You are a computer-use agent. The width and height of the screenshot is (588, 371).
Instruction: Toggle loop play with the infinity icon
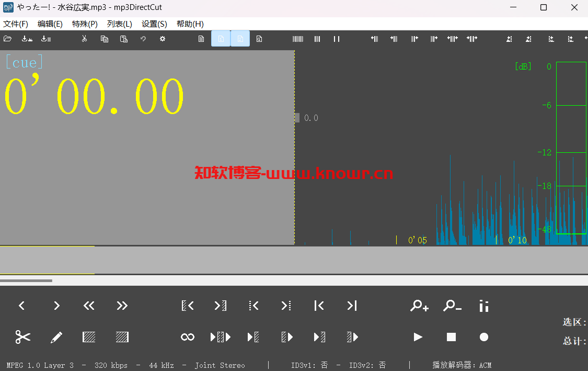pyautogui.click(x=188, y=337)
